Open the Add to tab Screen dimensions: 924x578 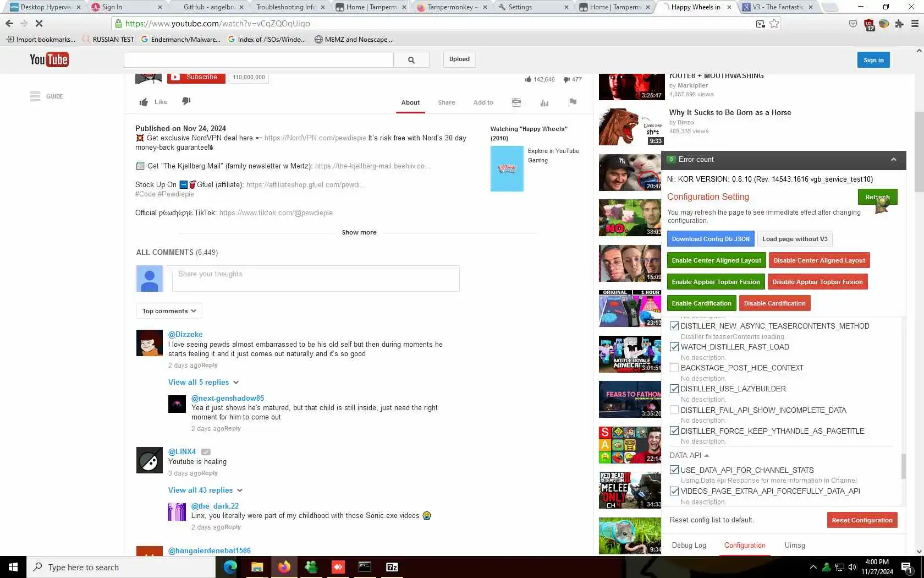[x=483, y=103]
